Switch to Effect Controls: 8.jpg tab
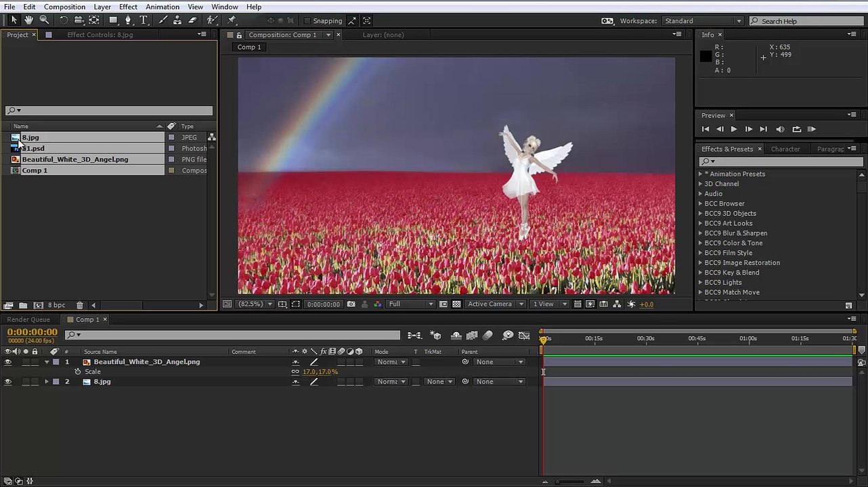This screenshot has height=487, width=868. [100, 35]
